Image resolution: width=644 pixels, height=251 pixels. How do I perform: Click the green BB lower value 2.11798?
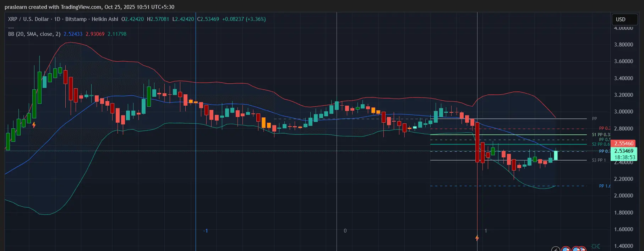(117, 34)
